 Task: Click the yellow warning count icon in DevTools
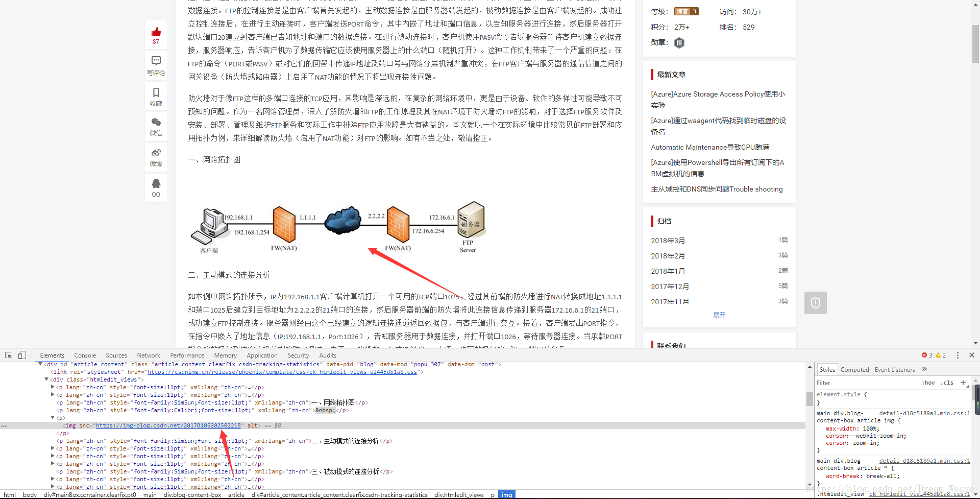coord(938,355)
